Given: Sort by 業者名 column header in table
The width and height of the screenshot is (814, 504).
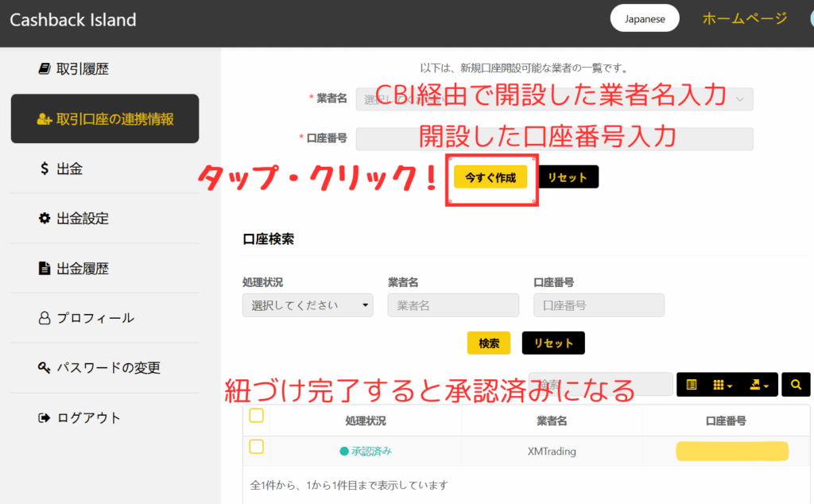Looking at the screenshot, I should 552,421.
